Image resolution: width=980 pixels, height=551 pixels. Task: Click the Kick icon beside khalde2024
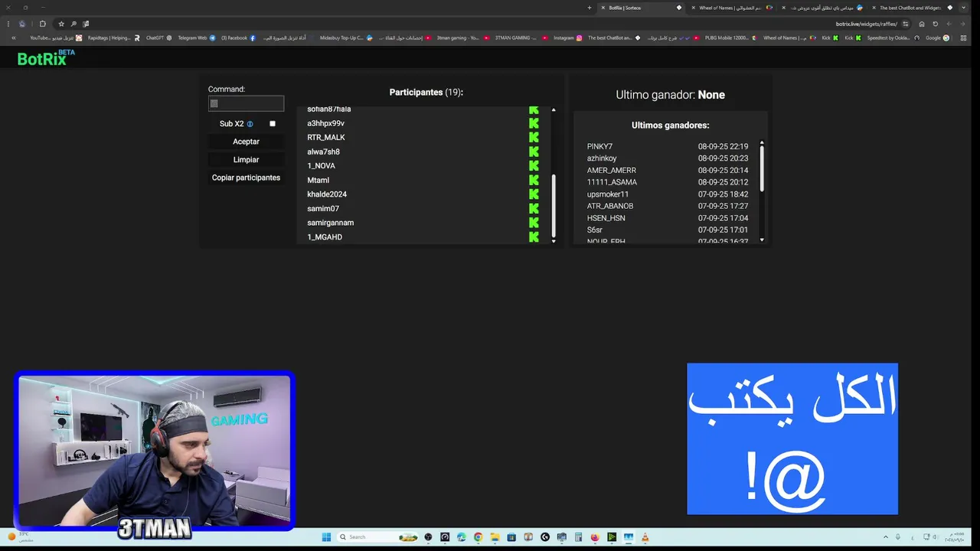tap(534, 194)
